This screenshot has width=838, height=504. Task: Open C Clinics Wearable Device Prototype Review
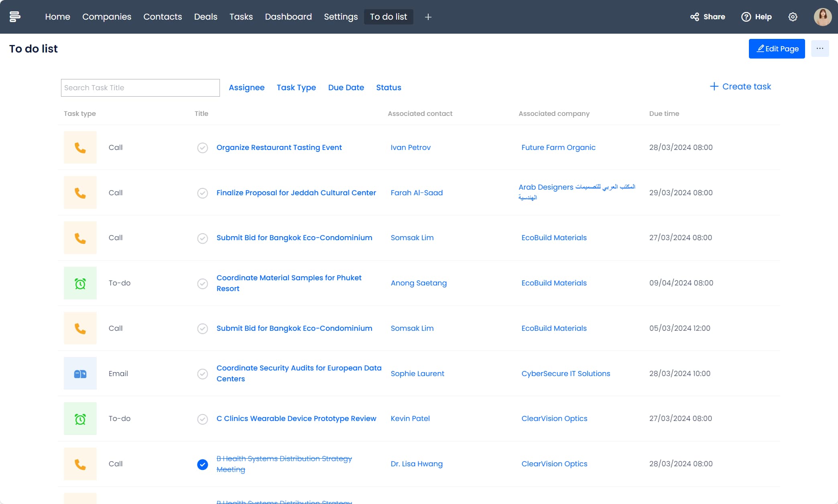(x=296, y=419)
